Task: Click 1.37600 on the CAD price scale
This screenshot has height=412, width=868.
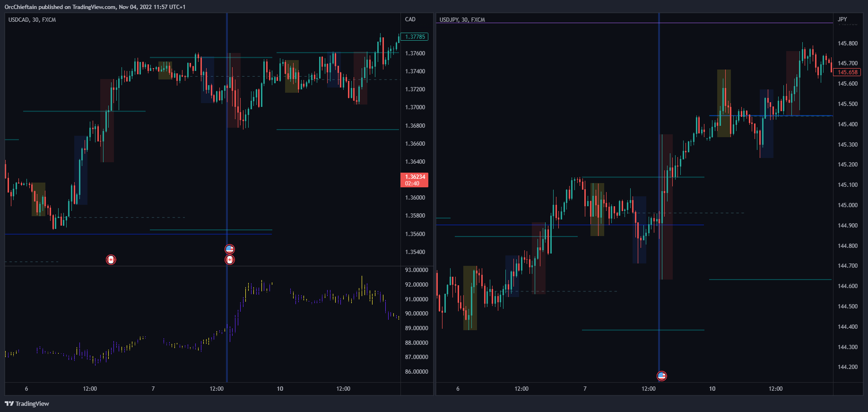Action: coord(415,53)
